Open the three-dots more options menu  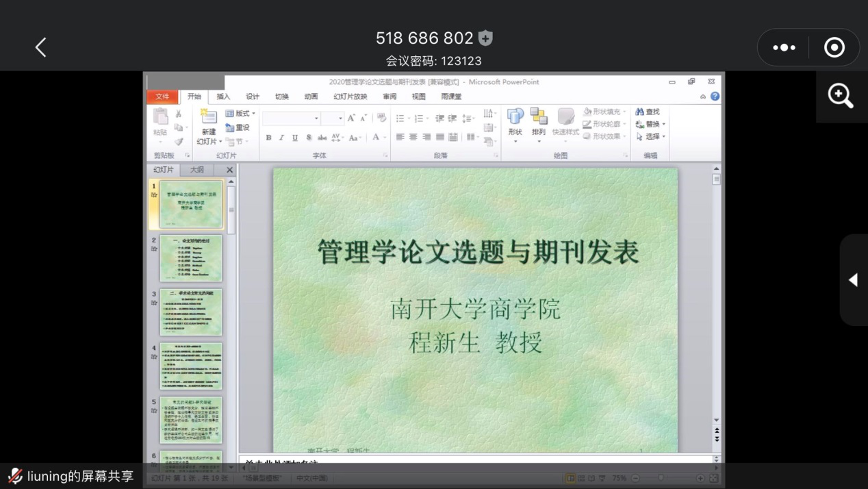tap(784, 47)
